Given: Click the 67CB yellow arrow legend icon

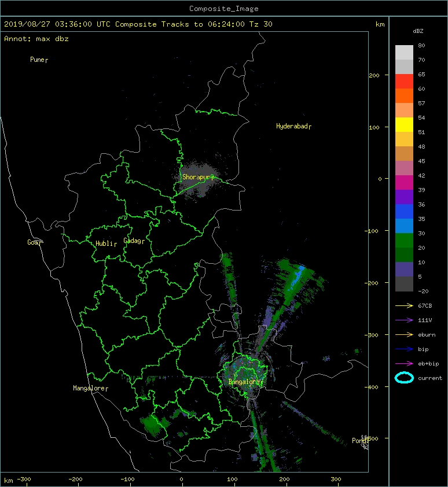Looking at the screenshot, I should coord(404,305).
